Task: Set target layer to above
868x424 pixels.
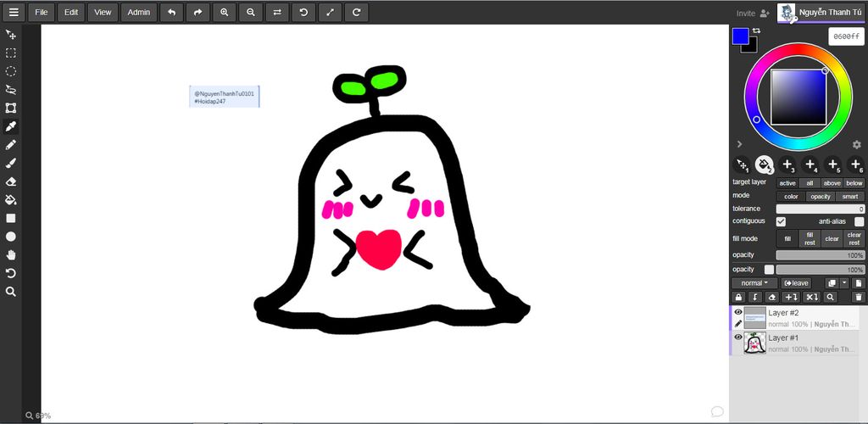Action: [832, 182]
